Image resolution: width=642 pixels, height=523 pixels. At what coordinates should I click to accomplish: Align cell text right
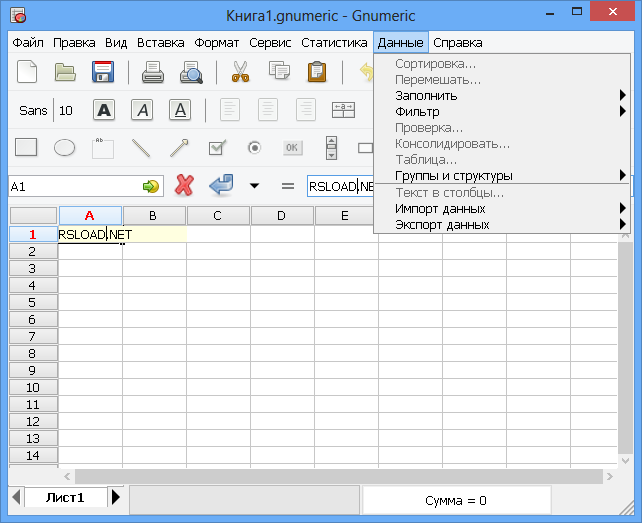[306, 110]
